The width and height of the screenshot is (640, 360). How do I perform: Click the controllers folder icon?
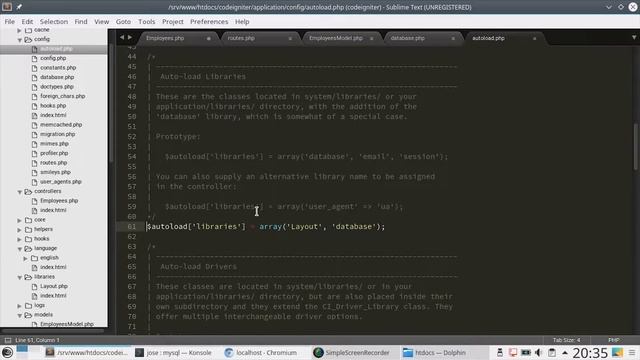click(28, 191)
